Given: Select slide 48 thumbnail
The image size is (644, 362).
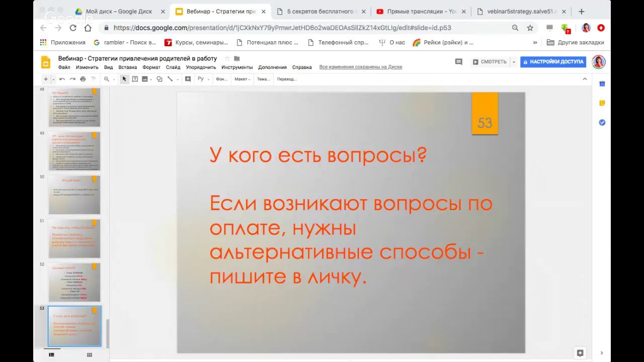Looking at the screenshot, I should coord(74,108).
